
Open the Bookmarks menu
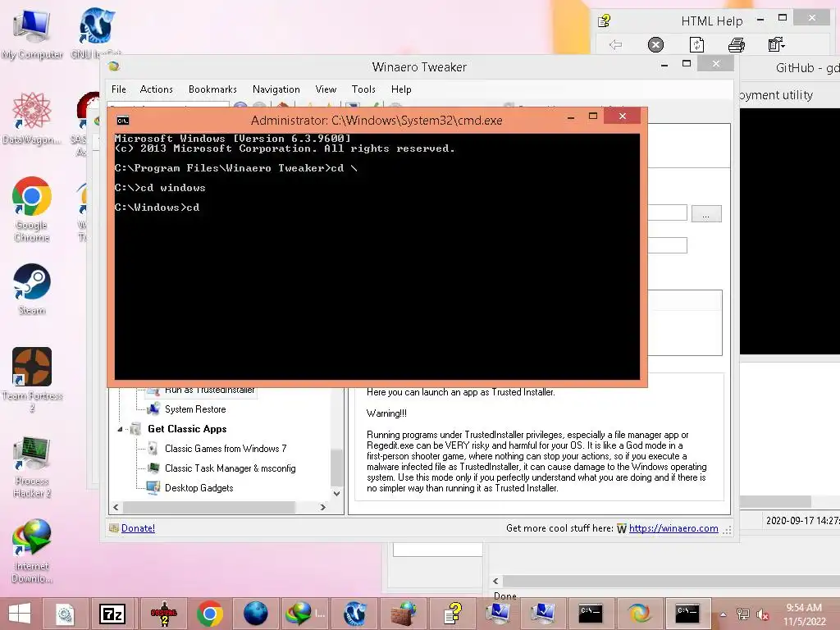(x=212, y=89)
